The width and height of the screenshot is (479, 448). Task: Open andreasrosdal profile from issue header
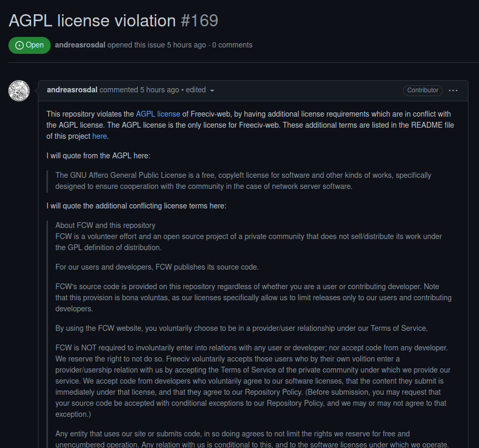pyautogui.click(x=80, y=45)
